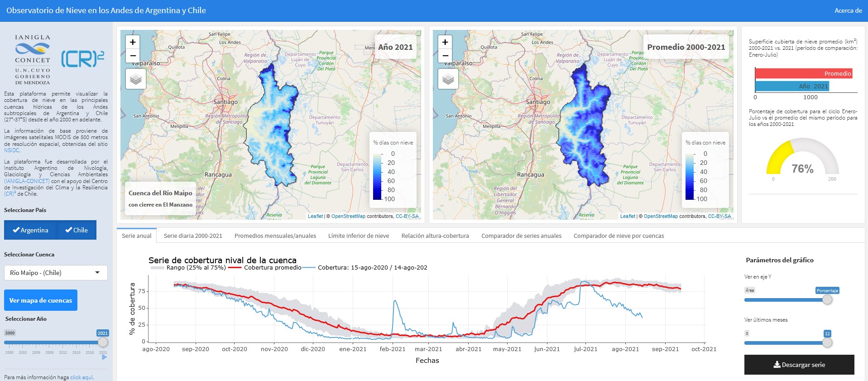Open the Acerca de menu

pos(848,10)
